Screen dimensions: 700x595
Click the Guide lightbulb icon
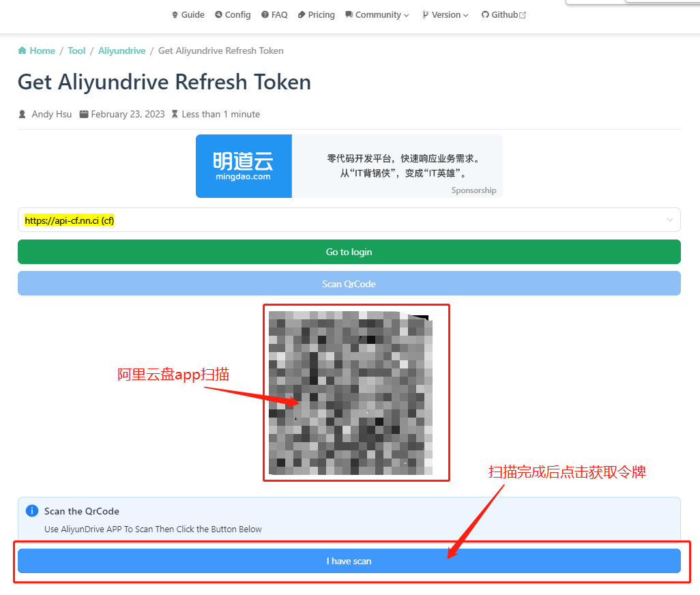pyautogui.click(x=175, y=15)
